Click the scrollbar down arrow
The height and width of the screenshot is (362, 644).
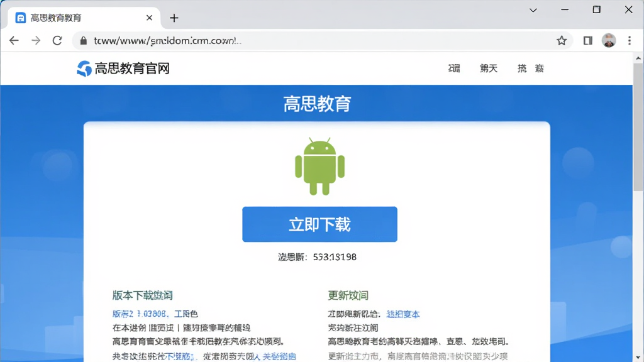point(638,358)
